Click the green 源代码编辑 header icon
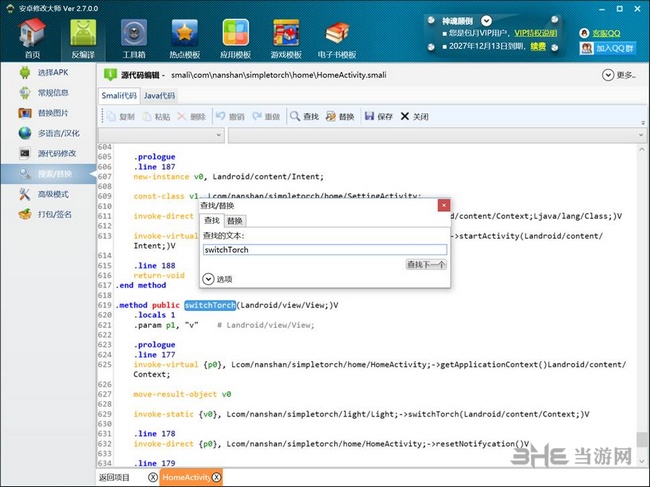Screen dimensions: 650x487 [110, 75]
